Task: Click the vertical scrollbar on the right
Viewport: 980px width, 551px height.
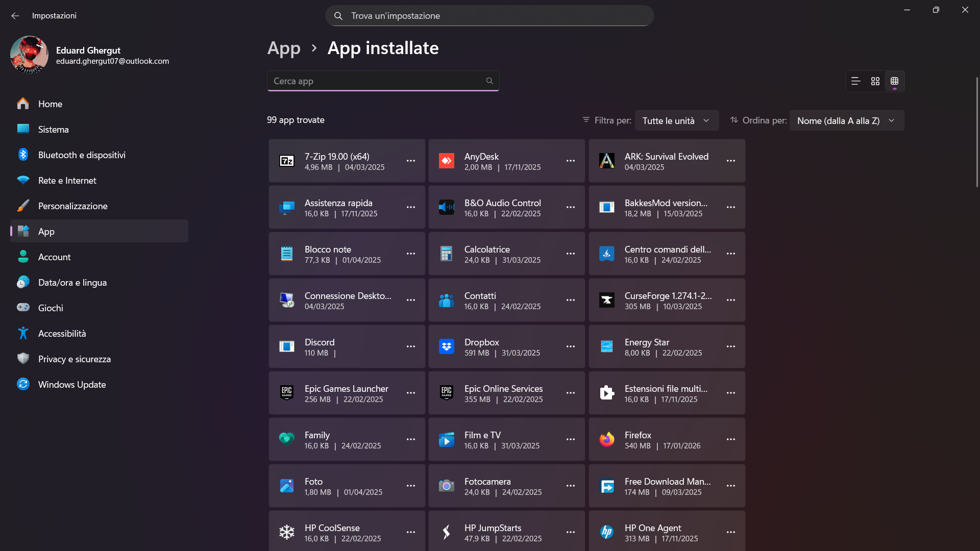Action: pos(977,133)
